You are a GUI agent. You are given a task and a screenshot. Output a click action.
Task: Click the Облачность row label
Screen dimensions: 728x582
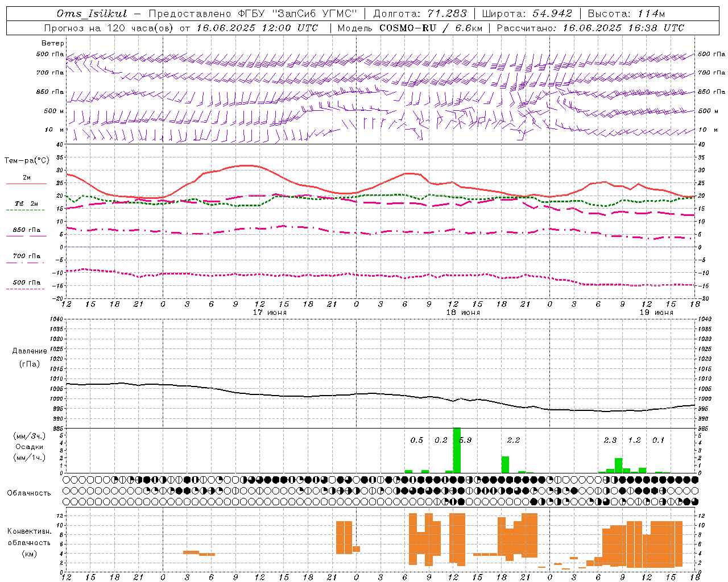[29, 493]
